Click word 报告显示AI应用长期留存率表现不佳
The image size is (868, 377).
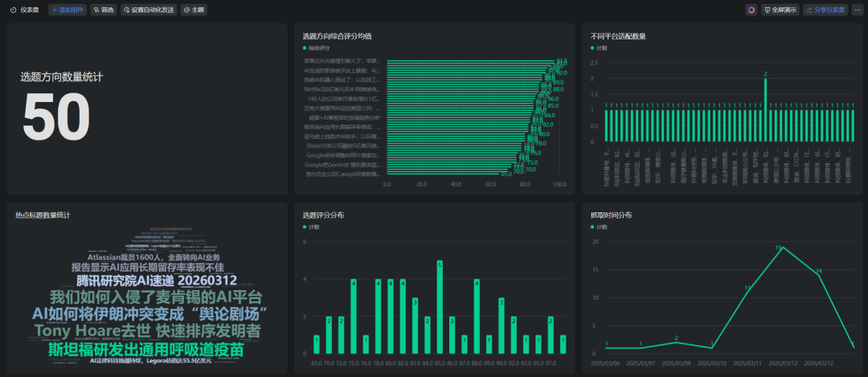pyautogui.click(x=148, y=268)
